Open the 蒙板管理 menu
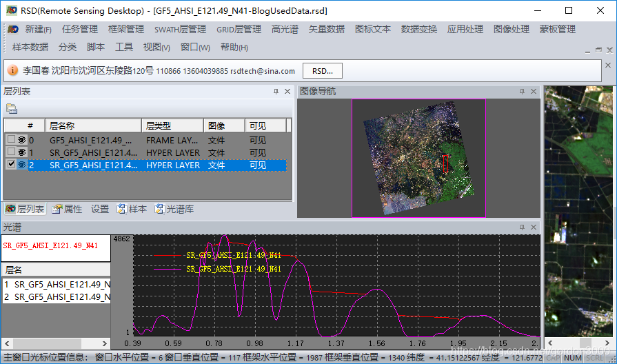 tap(558, 29)
